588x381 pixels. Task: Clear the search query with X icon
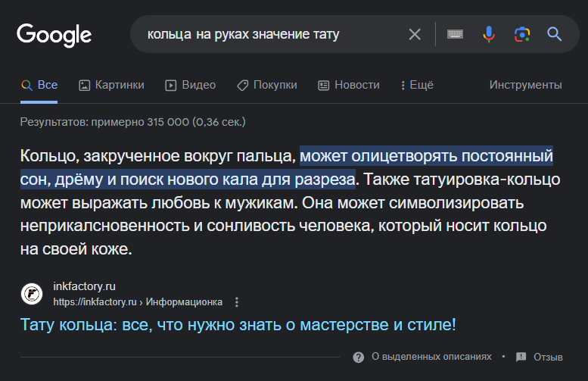click(415, 34)
